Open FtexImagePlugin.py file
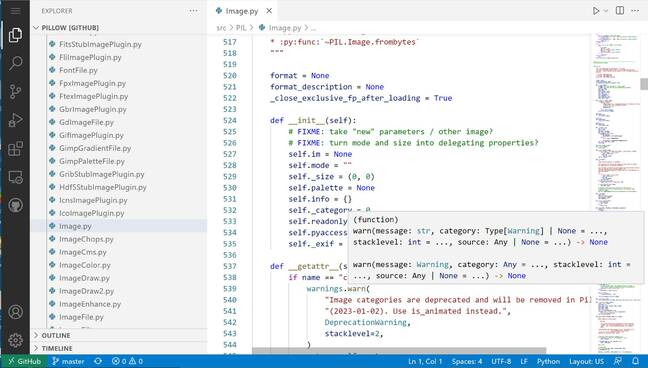 pos(93,96)
